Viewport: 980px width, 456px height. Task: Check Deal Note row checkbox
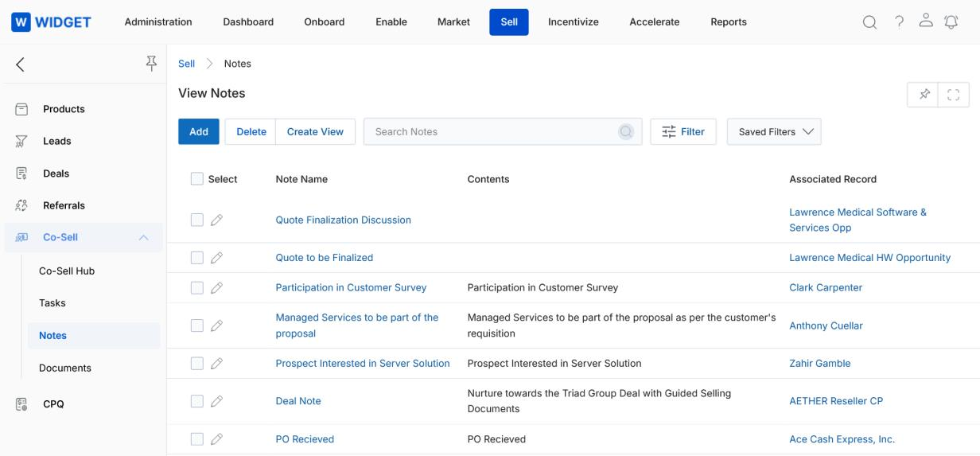click(197, 401)
